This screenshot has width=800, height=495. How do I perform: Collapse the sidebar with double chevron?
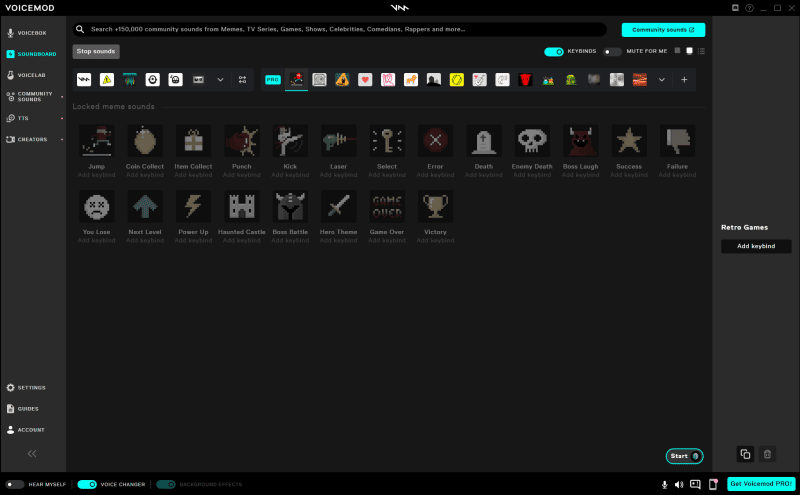pos(32,454)
